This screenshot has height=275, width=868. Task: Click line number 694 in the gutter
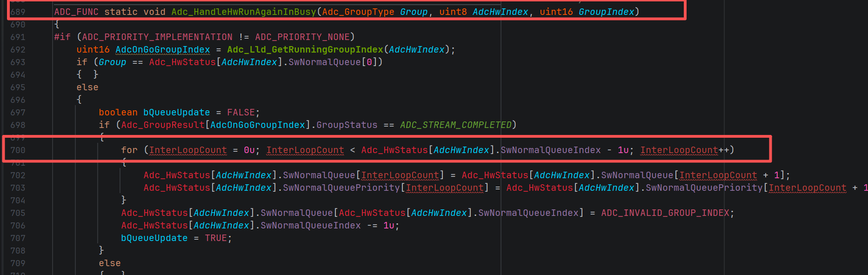pos(18,74)
